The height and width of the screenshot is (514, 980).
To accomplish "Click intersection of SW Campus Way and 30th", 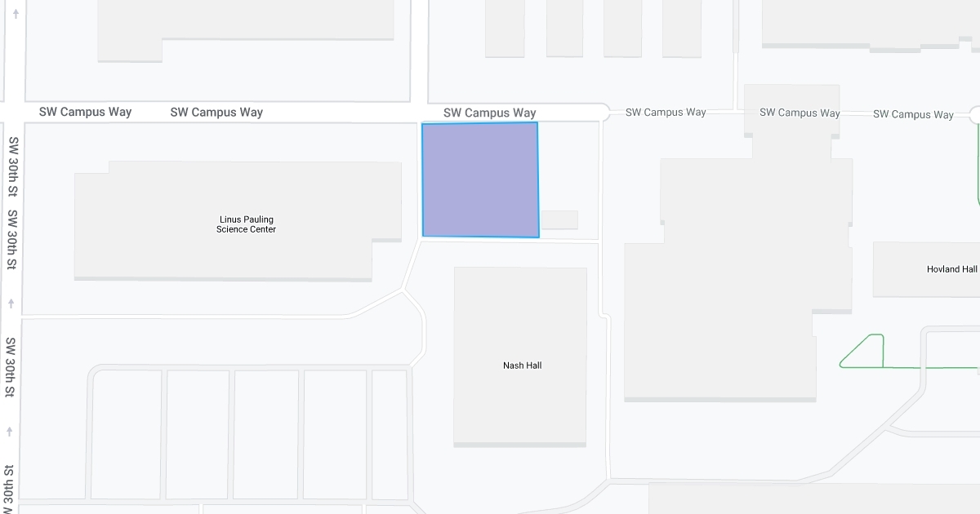I will [x=11, y=113].
